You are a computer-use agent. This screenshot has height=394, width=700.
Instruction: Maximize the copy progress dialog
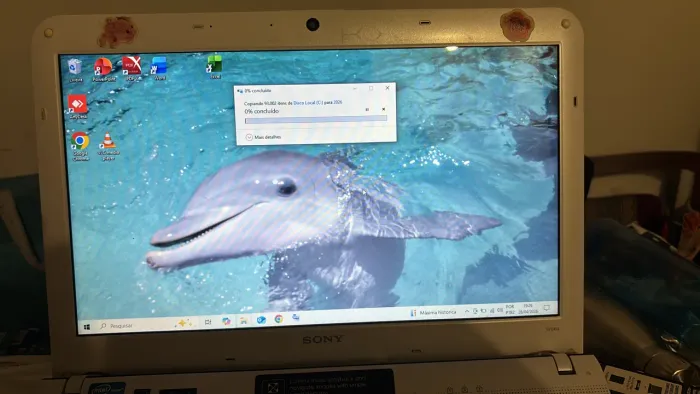(371, 88)
